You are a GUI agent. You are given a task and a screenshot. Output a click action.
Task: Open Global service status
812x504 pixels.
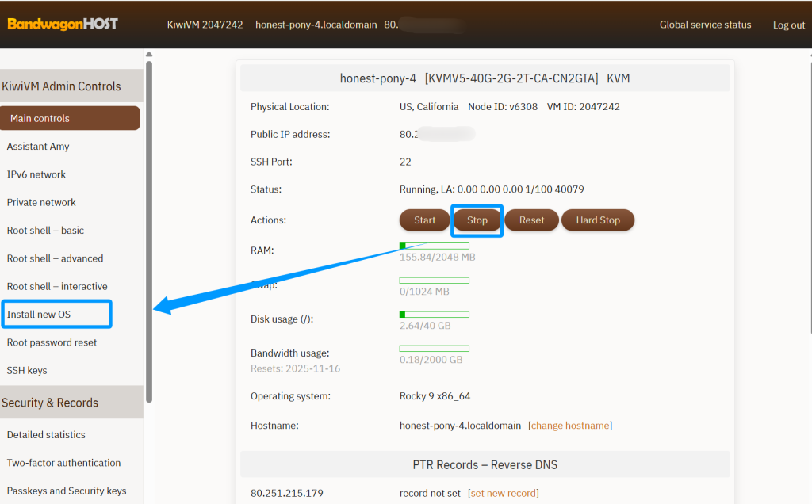[x=705, y=25]
